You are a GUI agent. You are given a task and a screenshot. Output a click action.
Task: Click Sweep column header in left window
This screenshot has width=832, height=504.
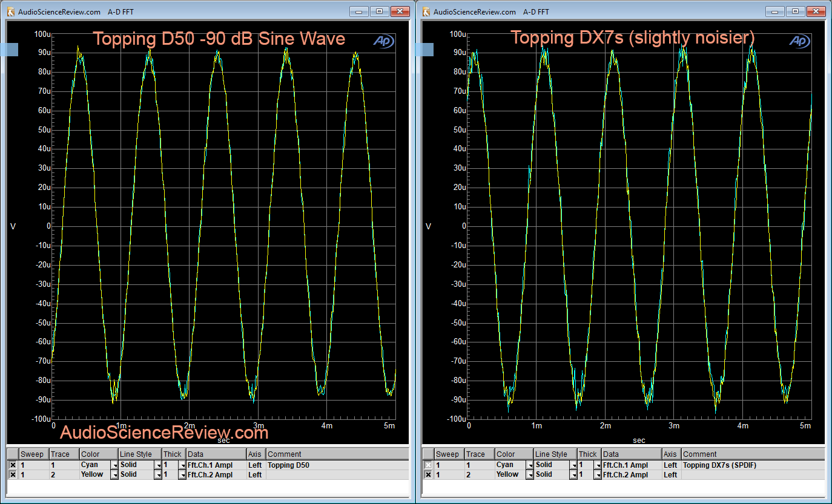34,454
